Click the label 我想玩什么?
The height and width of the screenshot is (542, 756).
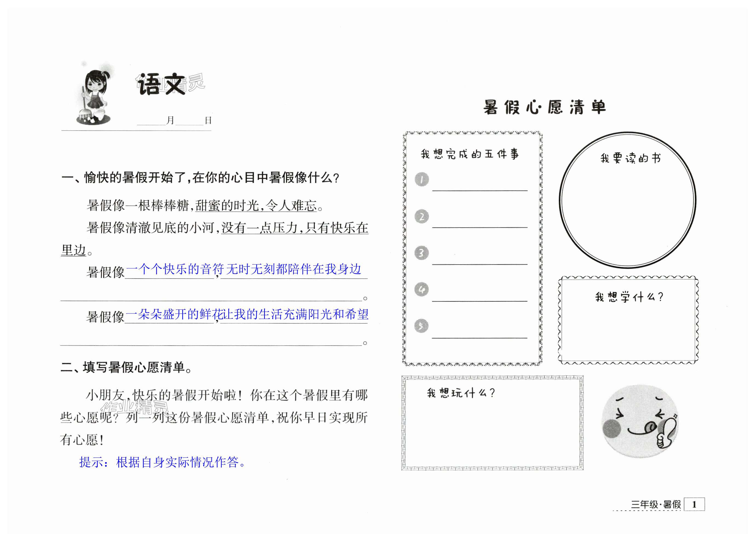[x=461, y=393]
